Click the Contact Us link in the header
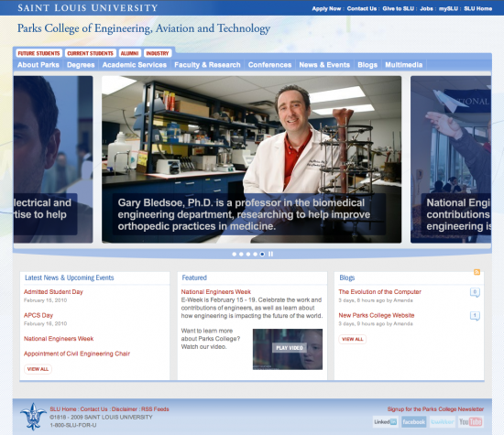Screen dimensions: 504x435 pos(362,8)
